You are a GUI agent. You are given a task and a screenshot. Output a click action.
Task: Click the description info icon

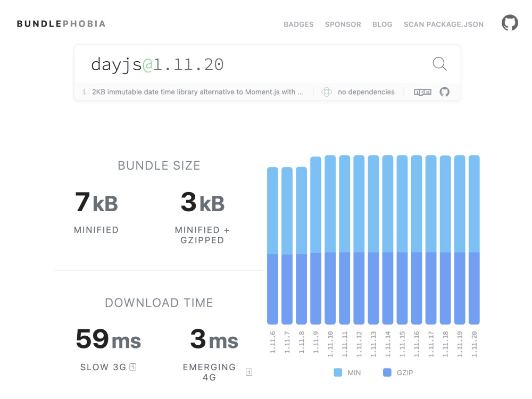[84, 92]
